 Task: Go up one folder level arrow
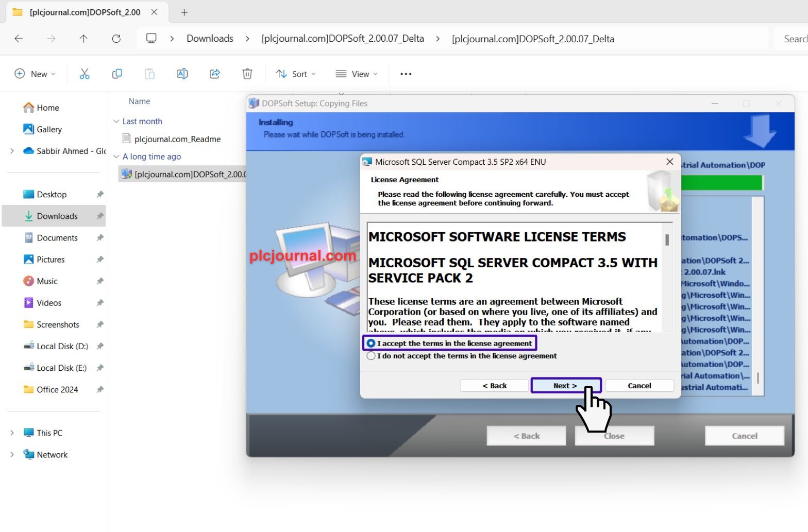[x=83, y=39]
